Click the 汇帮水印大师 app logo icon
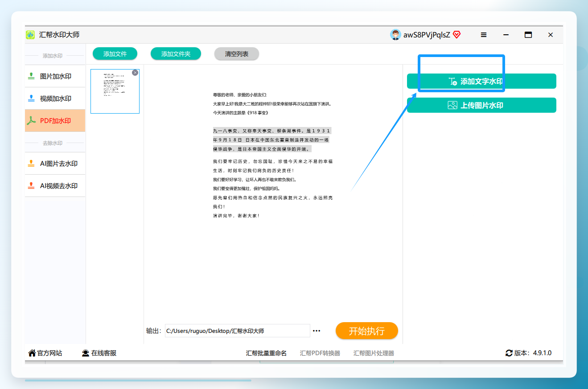 click(x=30, y=35)
